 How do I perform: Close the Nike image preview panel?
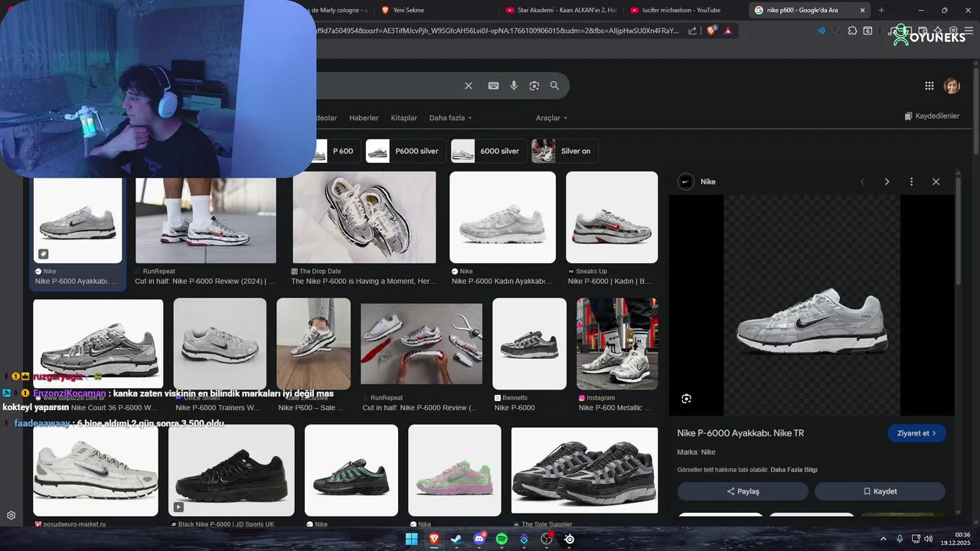[x=936, y=181]
